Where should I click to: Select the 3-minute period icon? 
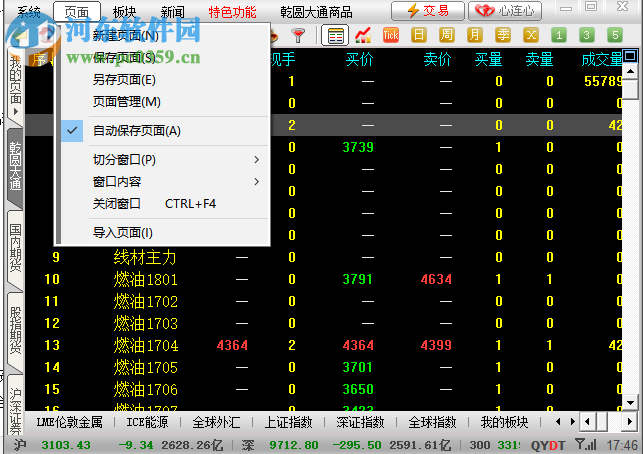[586, 35]
